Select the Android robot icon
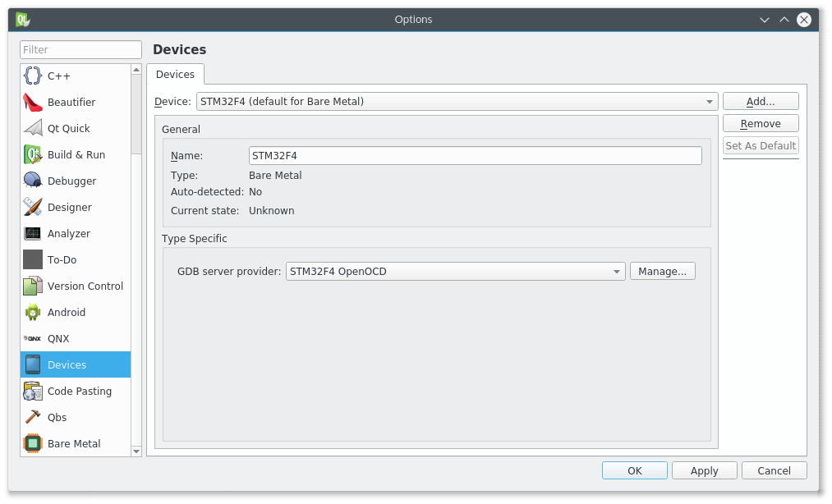This screenshot has width=832, height=504. [x=32, y=312]
